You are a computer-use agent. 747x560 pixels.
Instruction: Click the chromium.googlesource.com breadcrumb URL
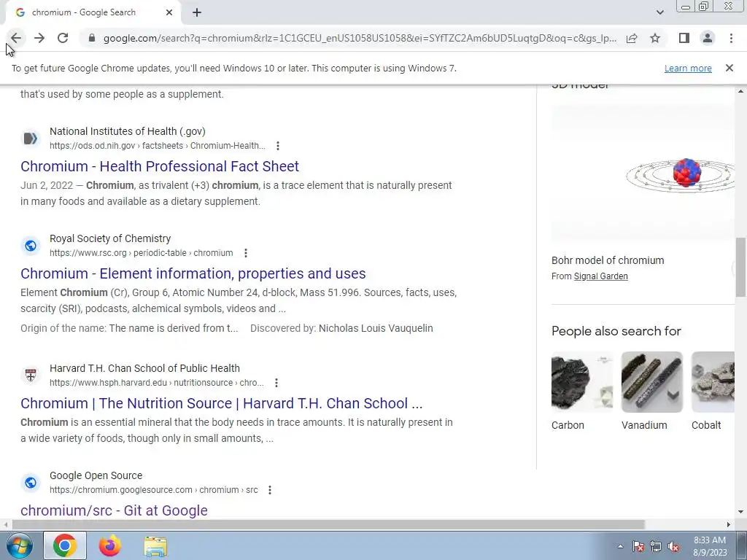(153, 490)
